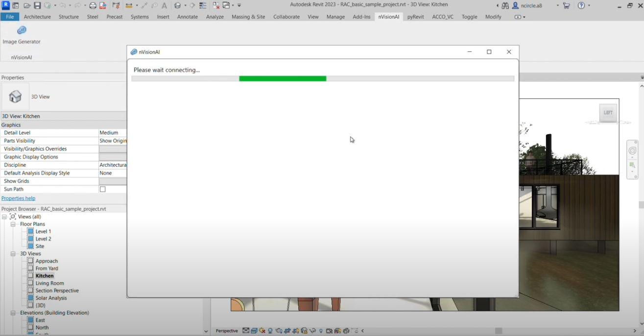Screen dimensions: 644x336
Task: Open the Section Perspective 3D view
Action: pyautogui.click(x=57, y=291)
